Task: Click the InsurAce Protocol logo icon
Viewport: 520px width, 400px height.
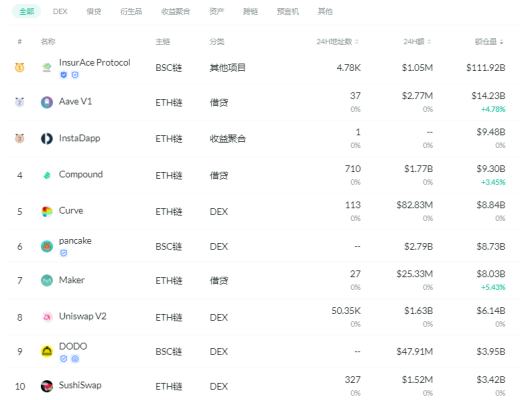Action: click(x=47, y=68)
